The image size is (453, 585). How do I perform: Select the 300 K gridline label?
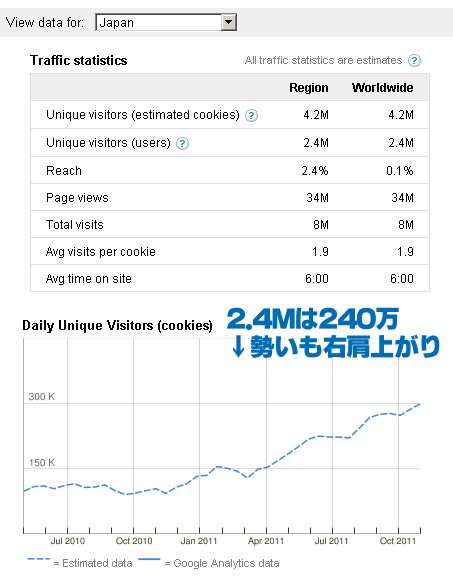pyautogui.click(x=42, y=397)
